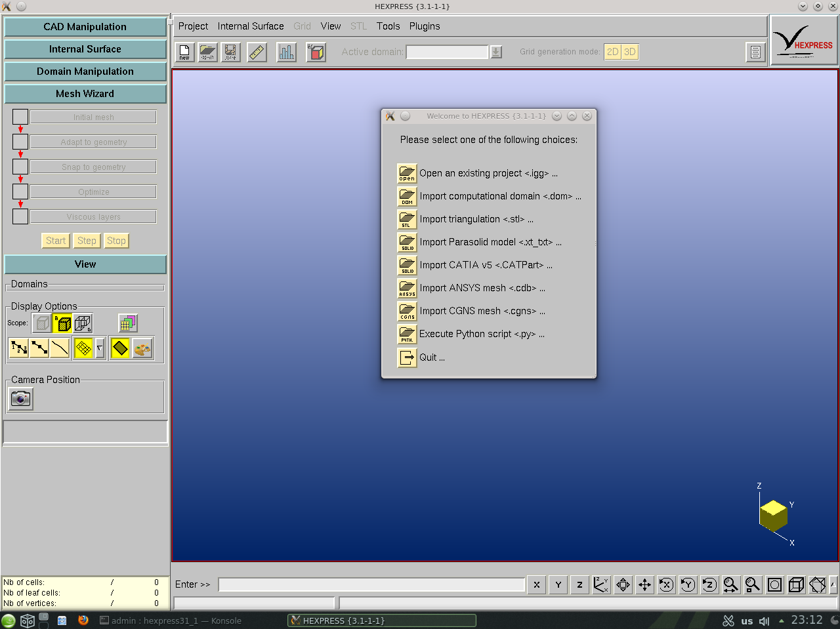Open the Project menu

pos(193,26)
